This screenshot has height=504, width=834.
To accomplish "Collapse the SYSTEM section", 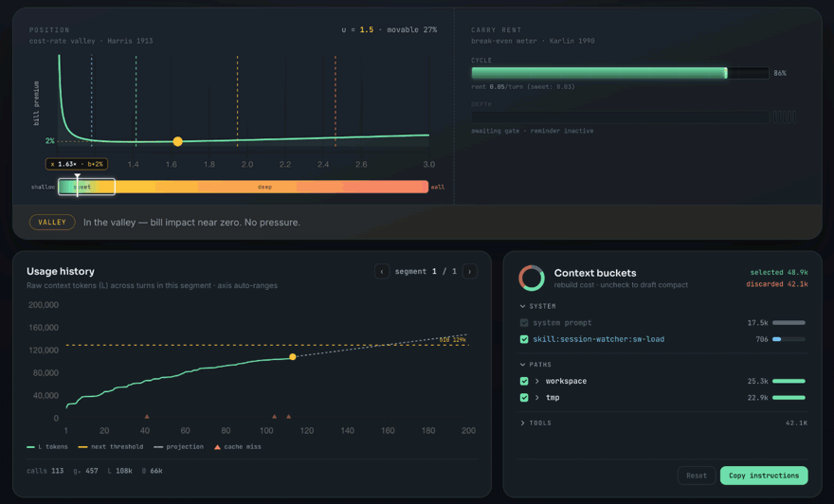I will click(522, 306).
